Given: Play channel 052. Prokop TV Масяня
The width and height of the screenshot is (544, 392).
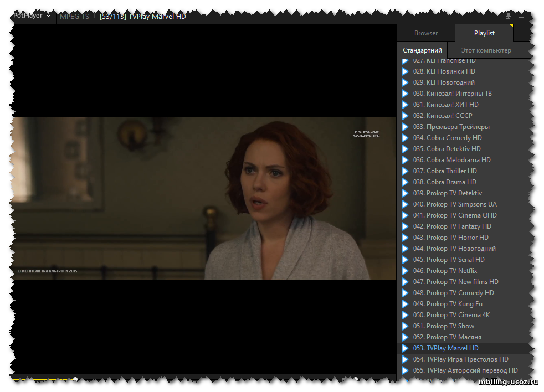Looking at the screenshot, I should [x=464, y=338].
